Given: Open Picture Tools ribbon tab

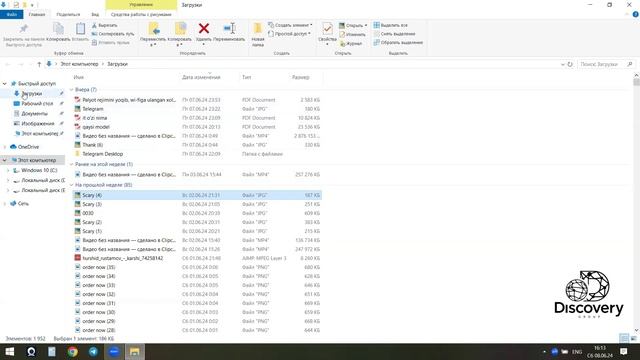Looking at the screenshot, I should point(141,14).
